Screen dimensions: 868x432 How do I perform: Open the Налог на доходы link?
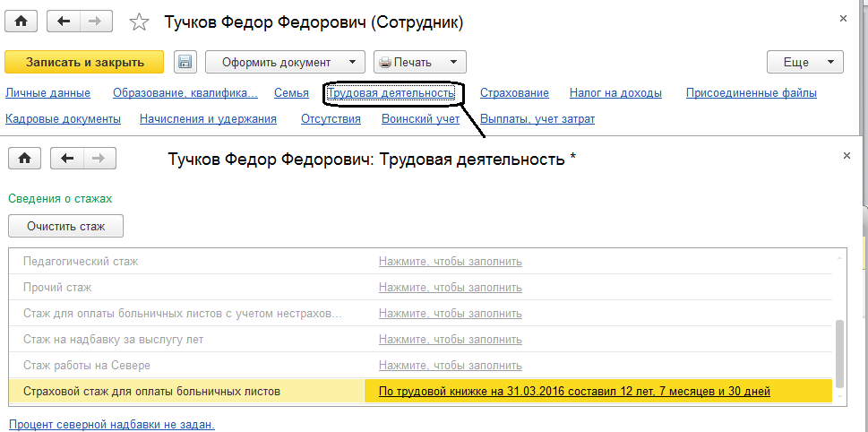tap(615, 93)
